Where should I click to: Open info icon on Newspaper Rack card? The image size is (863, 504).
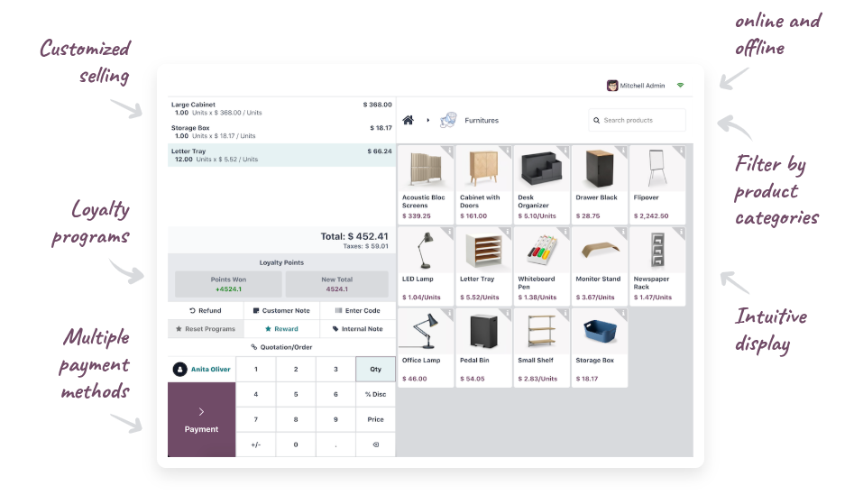click(681, 232)
